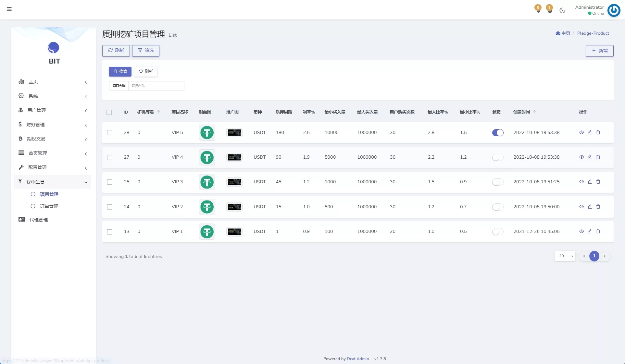Click the 项目名称 search input field
This screenshot has width=625, height=364.
[x=156, y=86]
